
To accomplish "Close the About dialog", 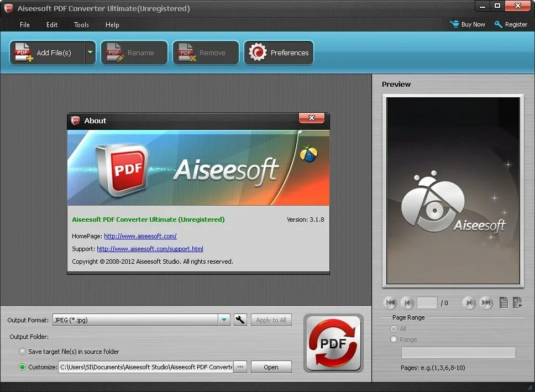I will tap(312, 118).
